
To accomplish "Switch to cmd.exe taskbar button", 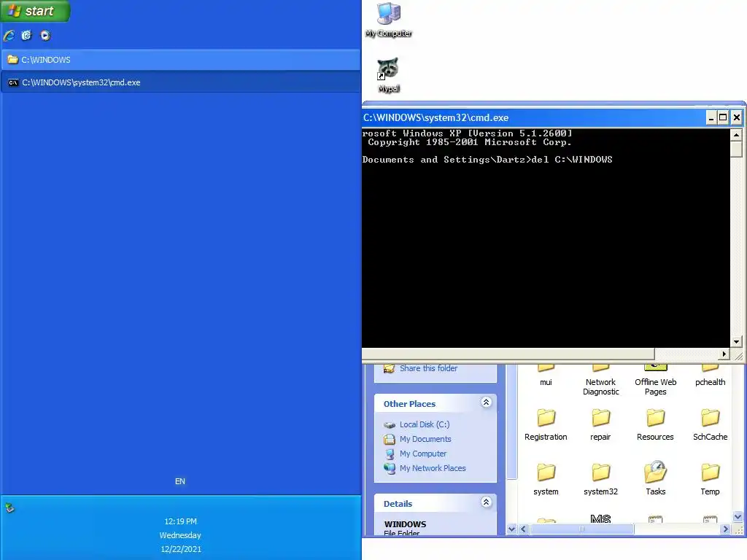I will [181, 82].
